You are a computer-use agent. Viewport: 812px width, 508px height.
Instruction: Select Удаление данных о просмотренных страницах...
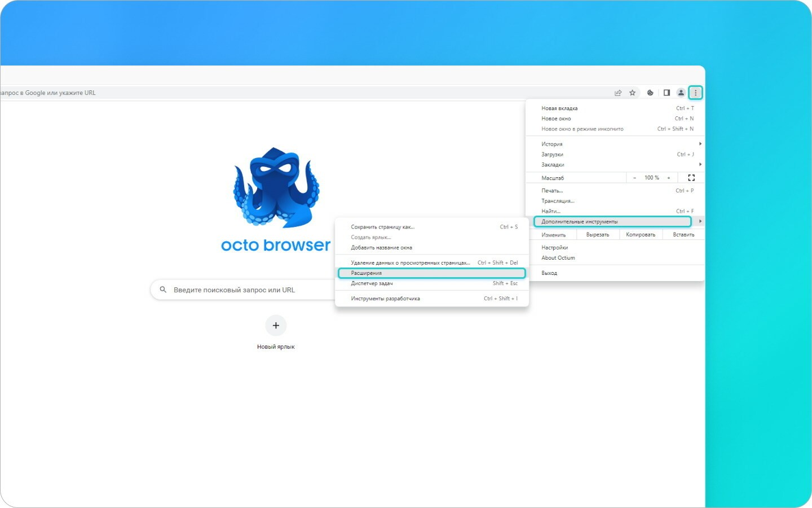pos(432,262)
